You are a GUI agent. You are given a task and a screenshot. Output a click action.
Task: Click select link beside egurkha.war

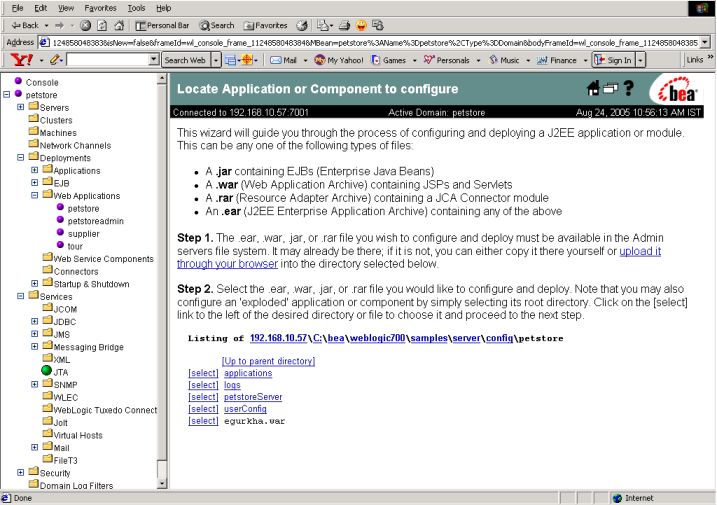click(x=203, y=420)
